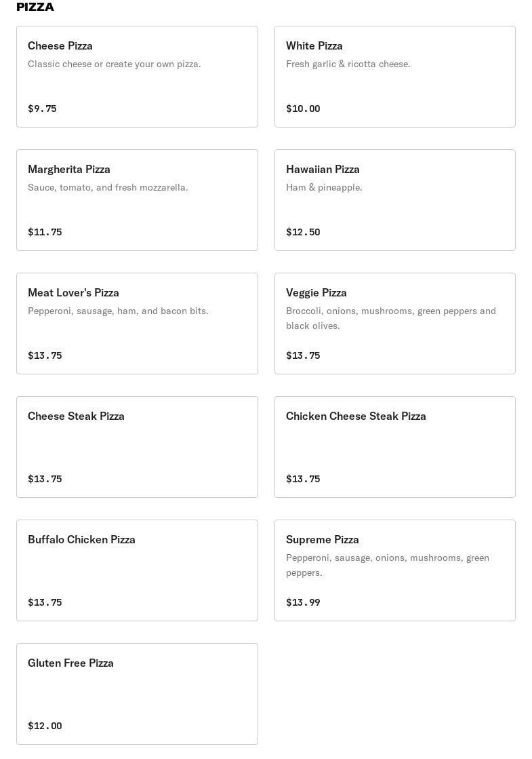532x759 pixels.
Task: Open Meat Lover's Pizza details
Action: (137, 324)
